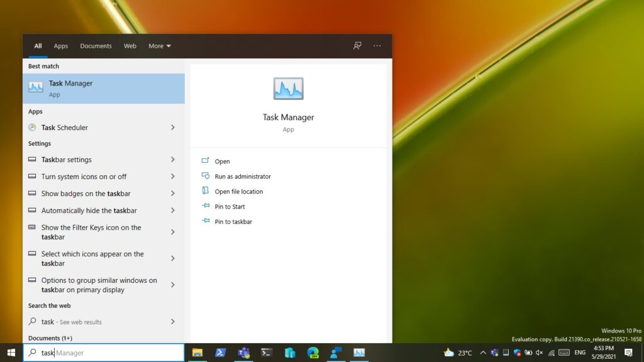Viewport: 644px width, 362px height.
Task: Switch to the Apps search tab
Action: pyautogui.click(x=60, y=46)
